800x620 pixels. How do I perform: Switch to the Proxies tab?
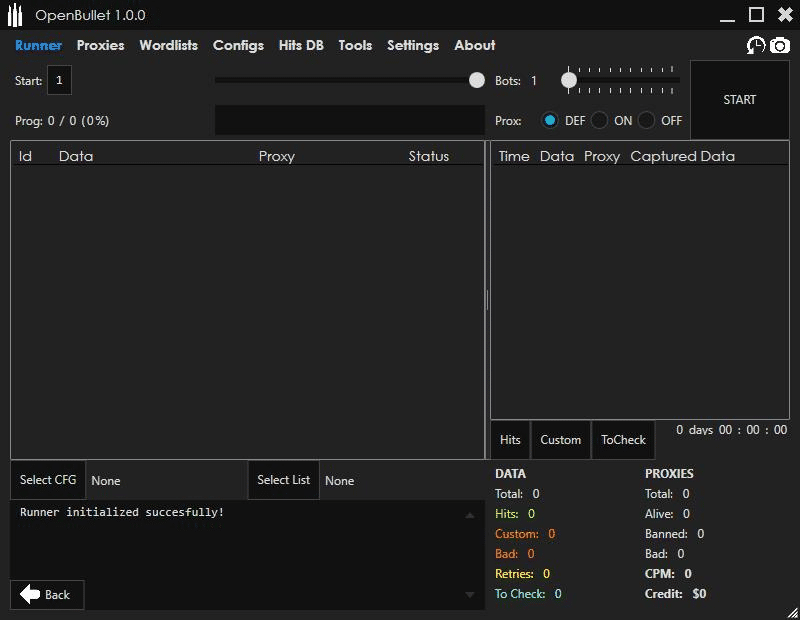coord(100,45)
